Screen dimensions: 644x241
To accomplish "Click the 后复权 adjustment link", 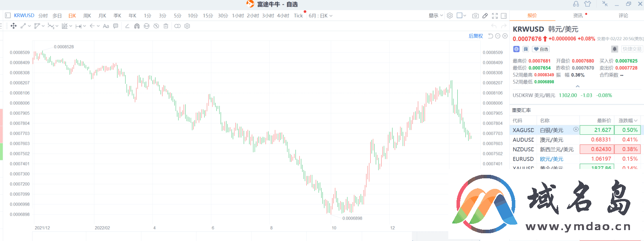I will (x=476, y=36).
